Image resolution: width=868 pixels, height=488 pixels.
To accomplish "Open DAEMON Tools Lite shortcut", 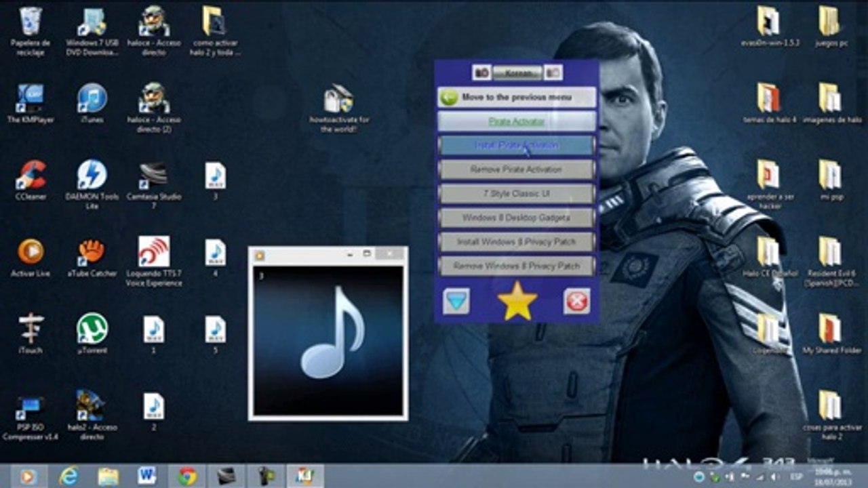I will 92,184.
